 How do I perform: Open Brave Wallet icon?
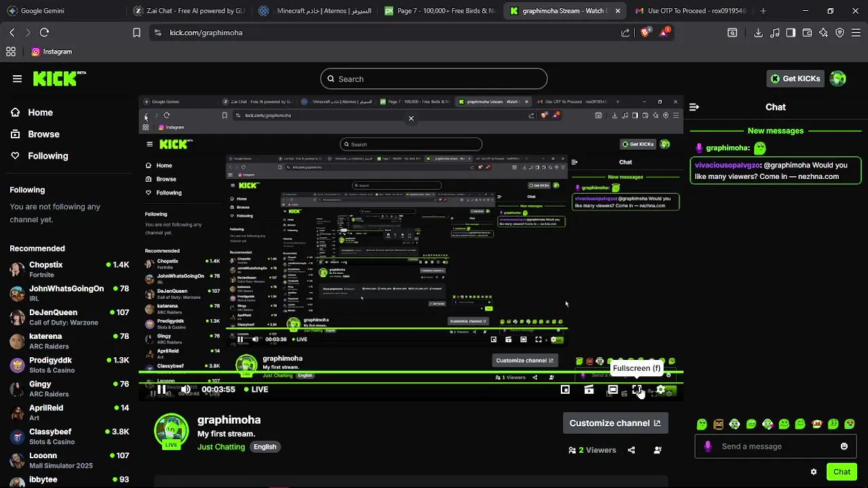click(x=807, y=33)
